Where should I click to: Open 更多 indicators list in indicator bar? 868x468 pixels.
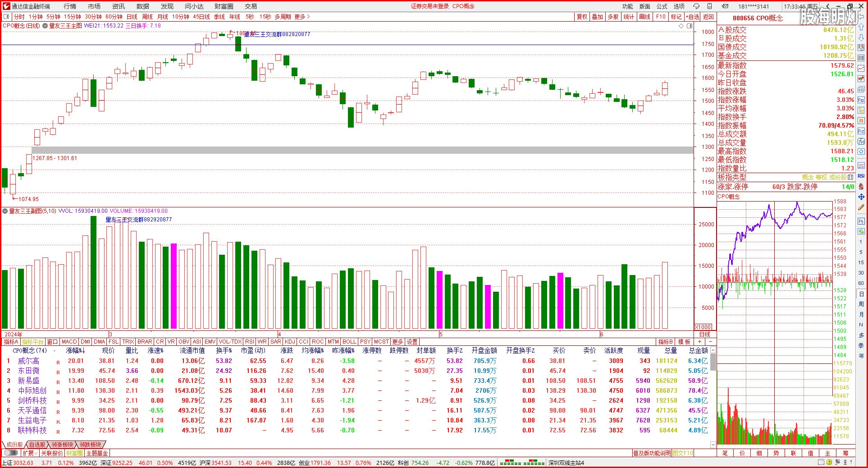[x=397, y=342]
